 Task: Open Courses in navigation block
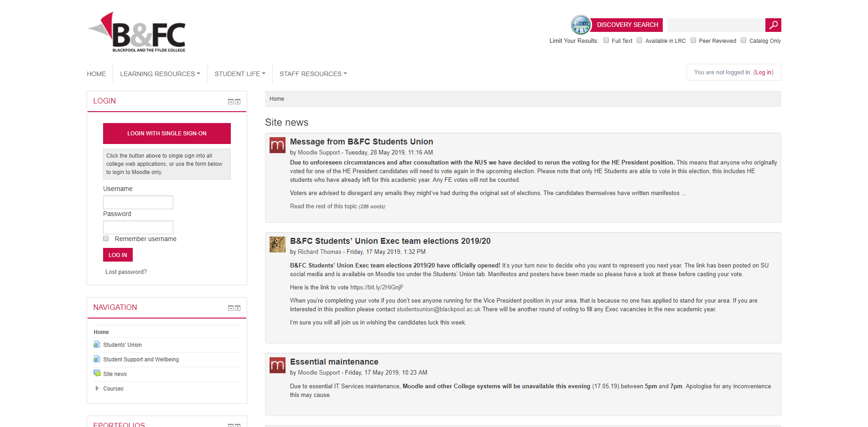click(113, 389)
